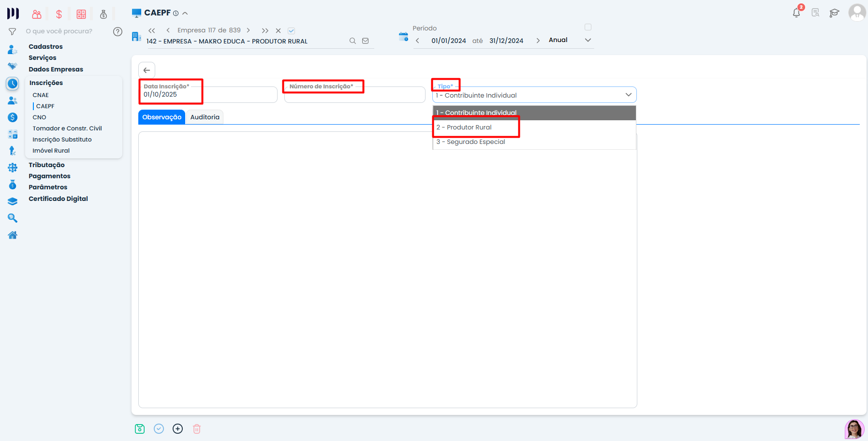Viewport: 868px width, 441px height.
Task: Open the red dollar sign module
Action: (x=59, y=14)
